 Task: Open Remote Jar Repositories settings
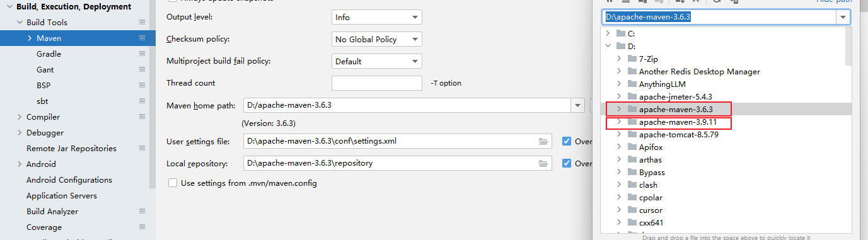click(x=71, y=149)
